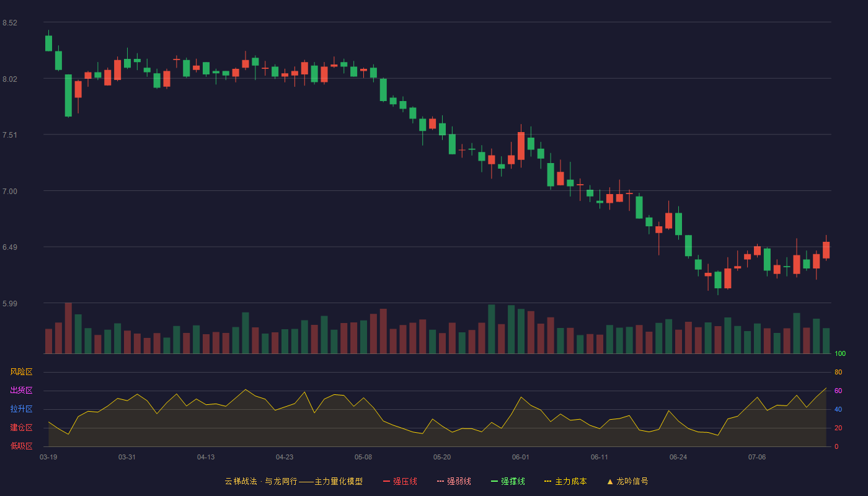Click the green 强撑线 legend line marker

click(494, 481)
